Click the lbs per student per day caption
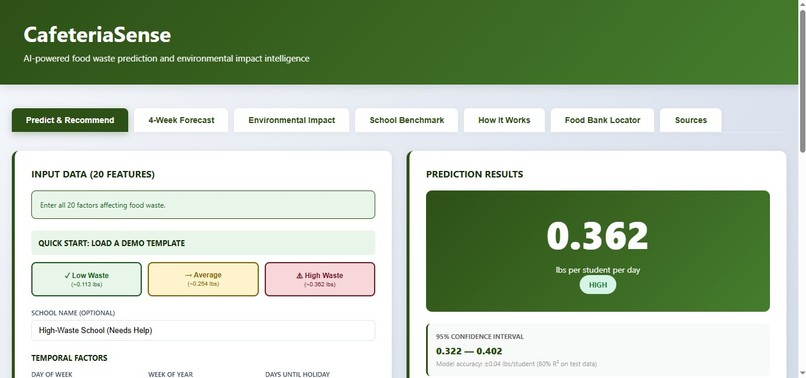The image size is (806, 378). click(x=598, y=270)
